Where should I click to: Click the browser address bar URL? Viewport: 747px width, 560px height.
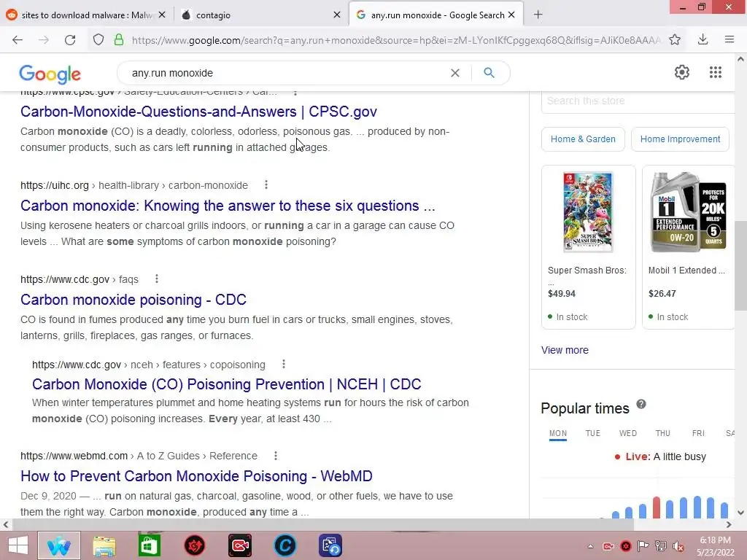pyautogui.click(x=396, y=40)
